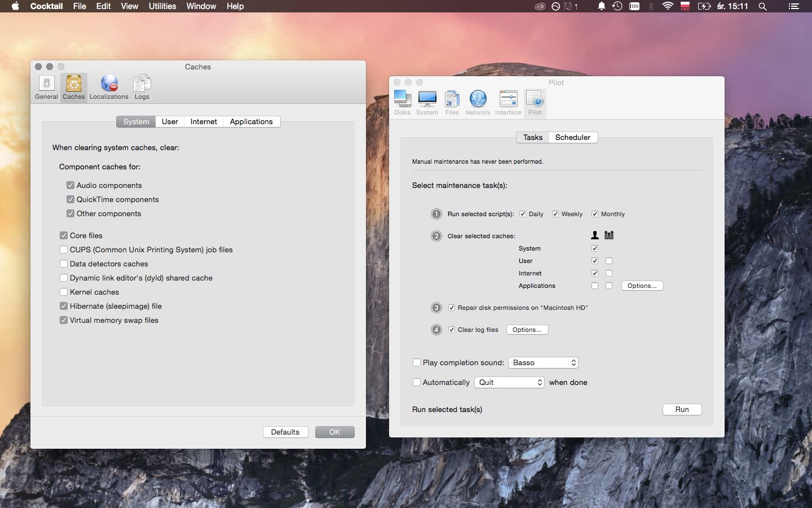The image size is (812, 508).
Task: Uncheck Core files option
Action: (64, 235)
